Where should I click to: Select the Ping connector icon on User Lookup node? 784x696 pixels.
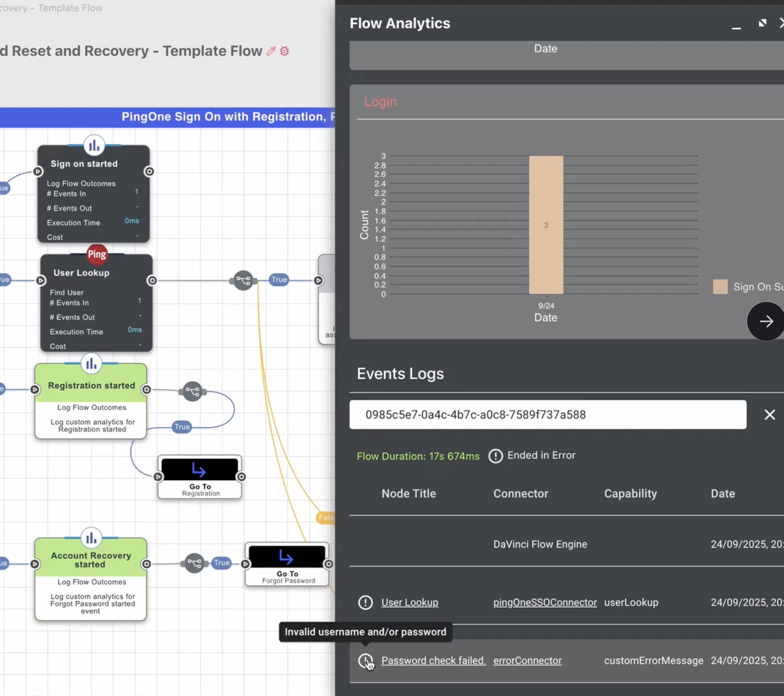point(97,254)
